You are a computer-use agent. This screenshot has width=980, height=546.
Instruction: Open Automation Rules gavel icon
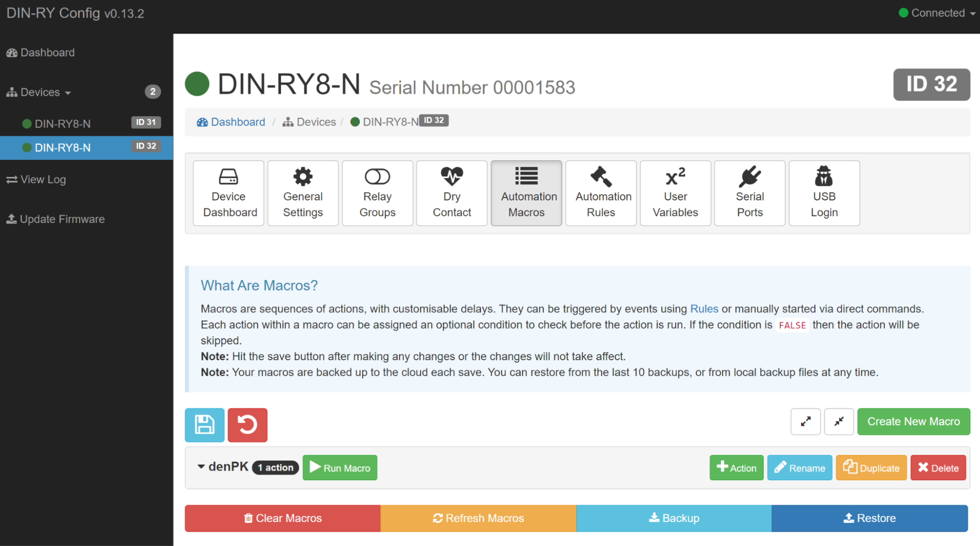(601, 193)
